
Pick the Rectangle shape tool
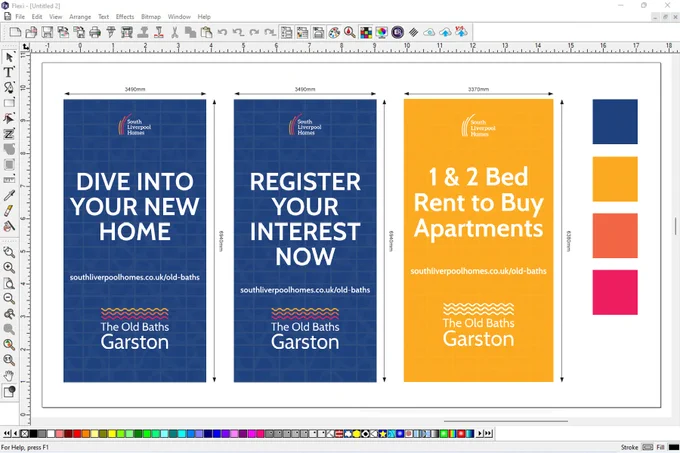pos(9,103)
